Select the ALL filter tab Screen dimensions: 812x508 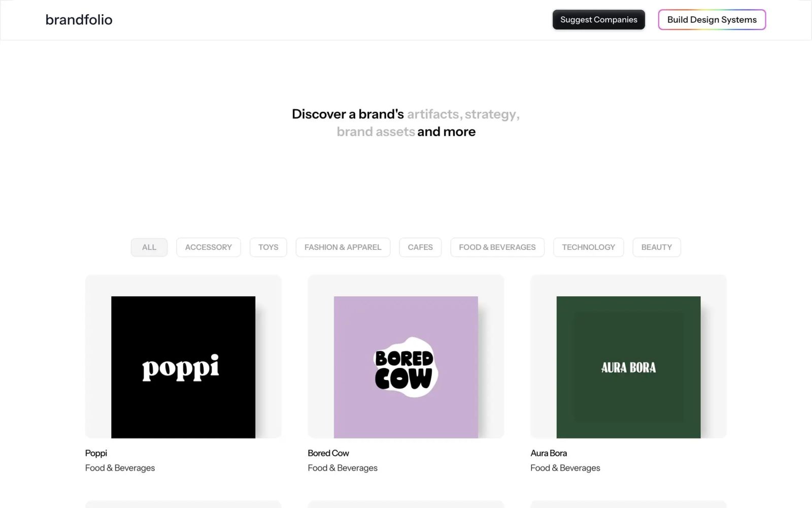149,247
